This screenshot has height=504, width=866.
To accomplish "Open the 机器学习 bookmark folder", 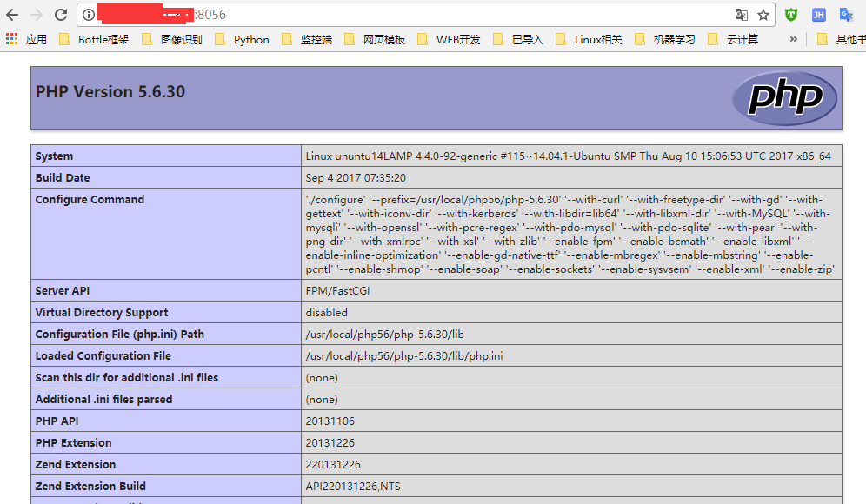I will tap(665, 39).
